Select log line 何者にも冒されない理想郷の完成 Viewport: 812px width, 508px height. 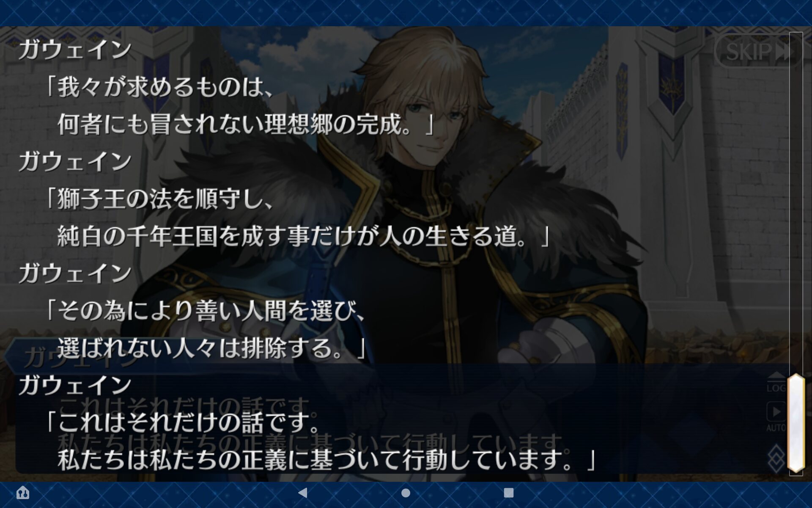245,124
